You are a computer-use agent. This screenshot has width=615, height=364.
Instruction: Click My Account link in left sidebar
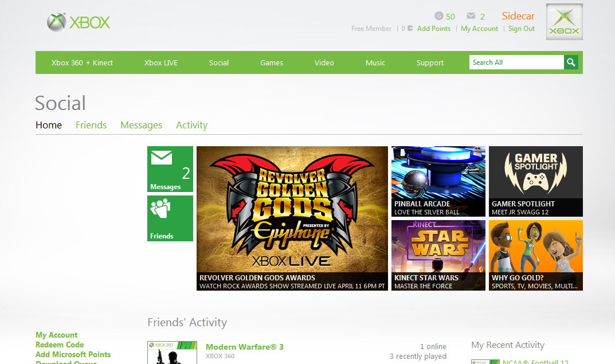[x=57, y=335]
